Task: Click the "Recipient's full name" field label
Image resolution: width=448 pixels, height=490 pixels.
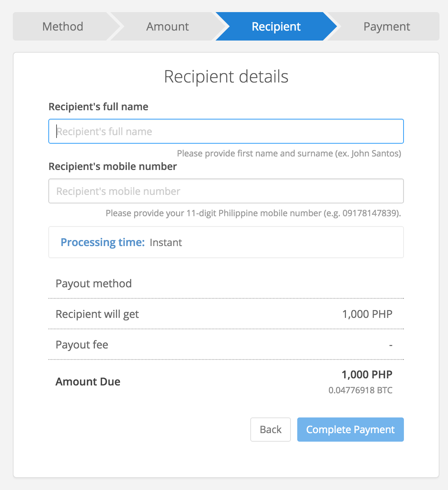Action: 98,107
